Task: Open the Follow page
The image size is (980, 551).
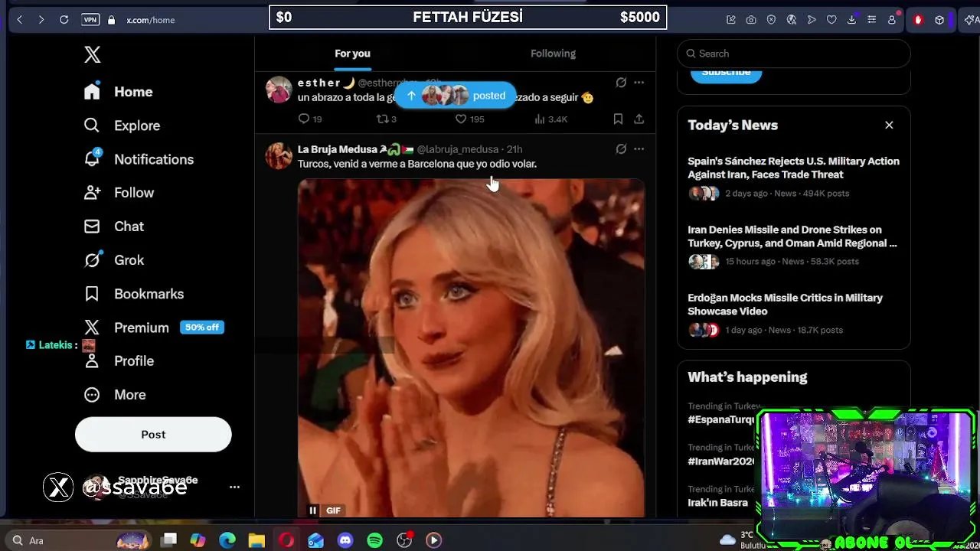Action: 119,193
